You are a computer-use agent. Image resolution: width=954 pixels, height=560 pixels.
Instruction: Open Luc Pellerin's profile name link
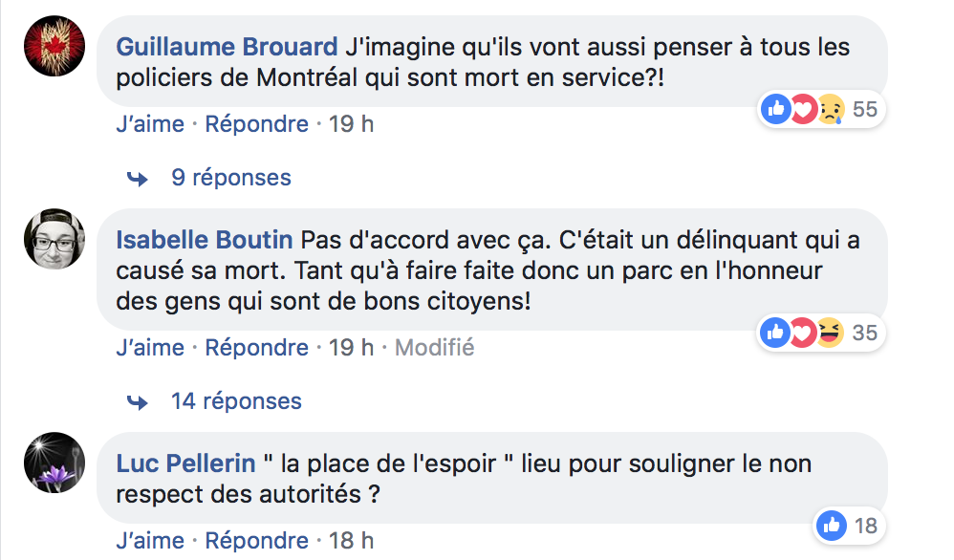[x=185, y=463]
